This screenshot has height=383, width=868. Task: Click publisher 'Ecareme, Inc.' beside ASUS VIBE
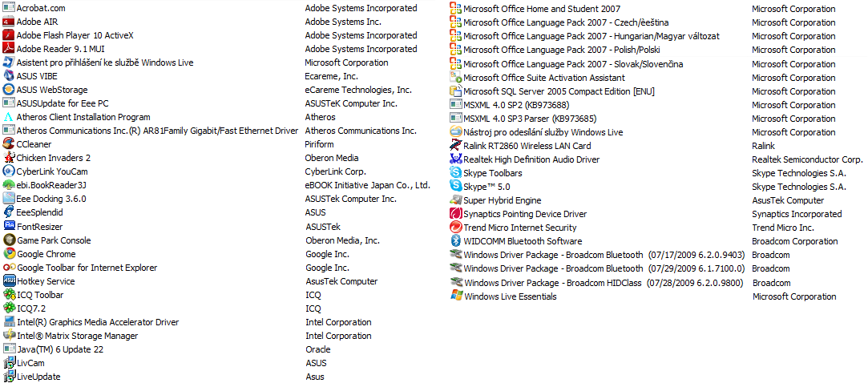[332, 76]
